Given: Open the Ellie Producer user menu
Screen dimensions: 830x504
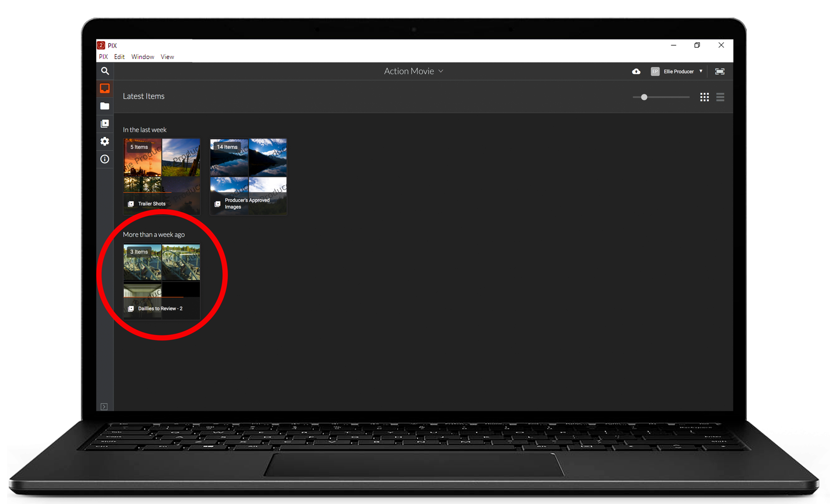Looking at the screenshot, I should pos(678,72).
